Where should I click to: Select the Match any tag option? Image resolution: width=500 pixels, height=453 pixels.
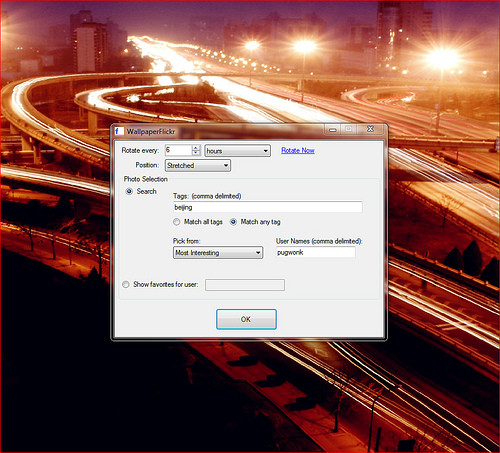233,222
